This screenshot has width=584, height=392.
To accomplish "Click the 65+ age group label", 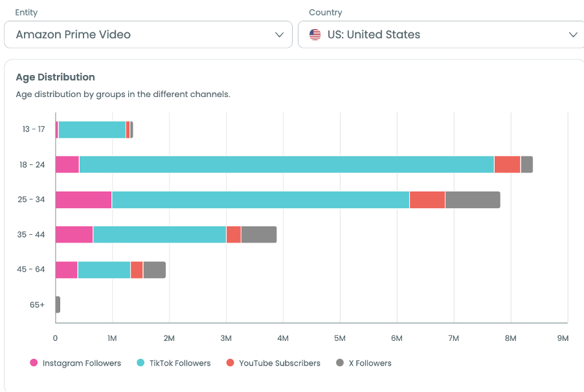I will (x=38, y=305).
